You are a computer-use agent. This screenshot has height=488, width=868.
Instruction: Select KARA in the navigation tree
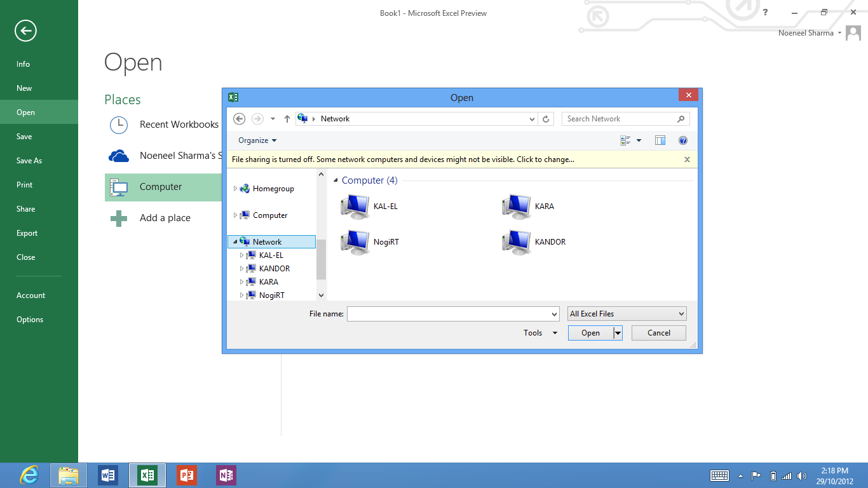pyautogui.click(x=269, y=282)
